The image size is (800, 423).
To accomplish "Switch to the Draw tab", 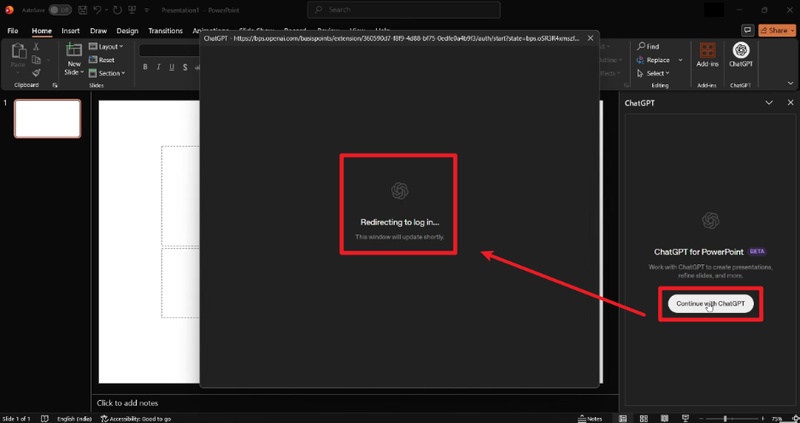I will [x=98, y=31].
